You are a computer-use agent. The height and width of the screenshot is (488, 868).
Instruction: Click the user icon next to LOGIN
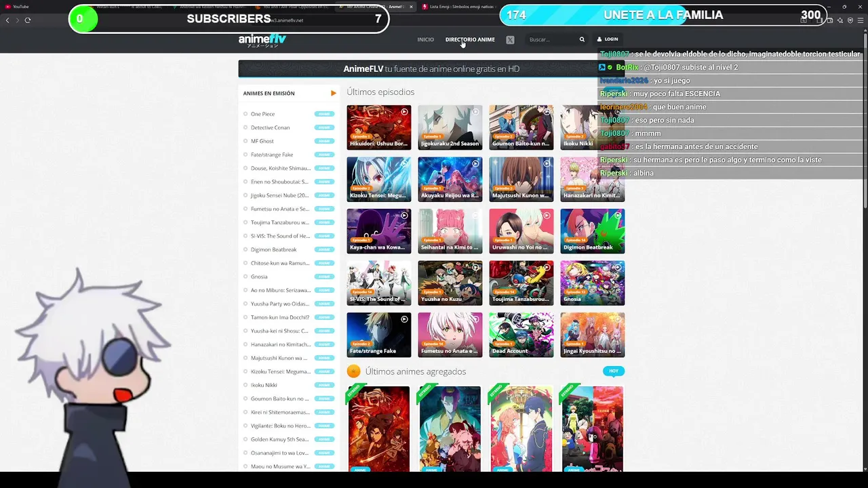click(599, 39)
